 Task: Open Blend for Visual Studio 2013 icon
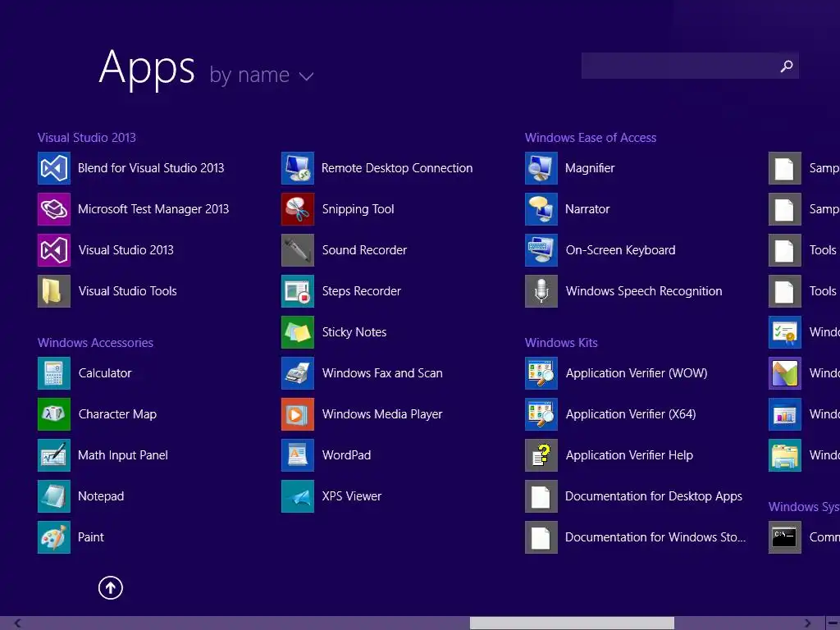[x=53, y=168]
